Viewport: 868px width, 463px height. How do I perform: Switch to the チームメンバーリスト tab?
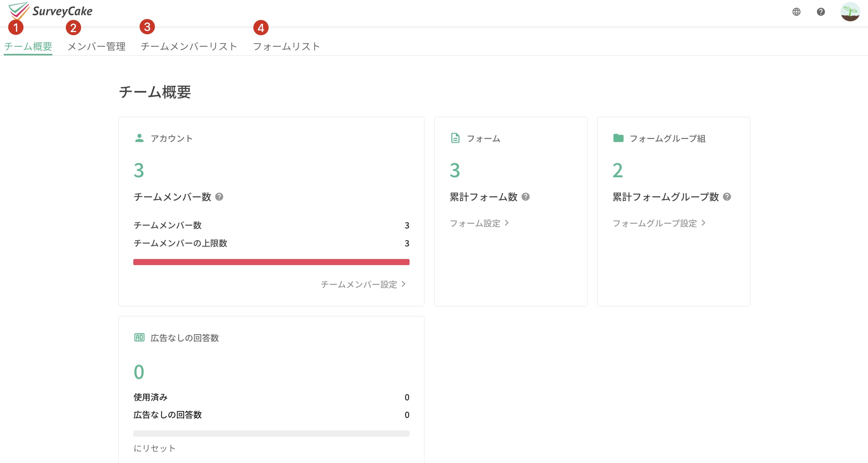tap(189, 46)
